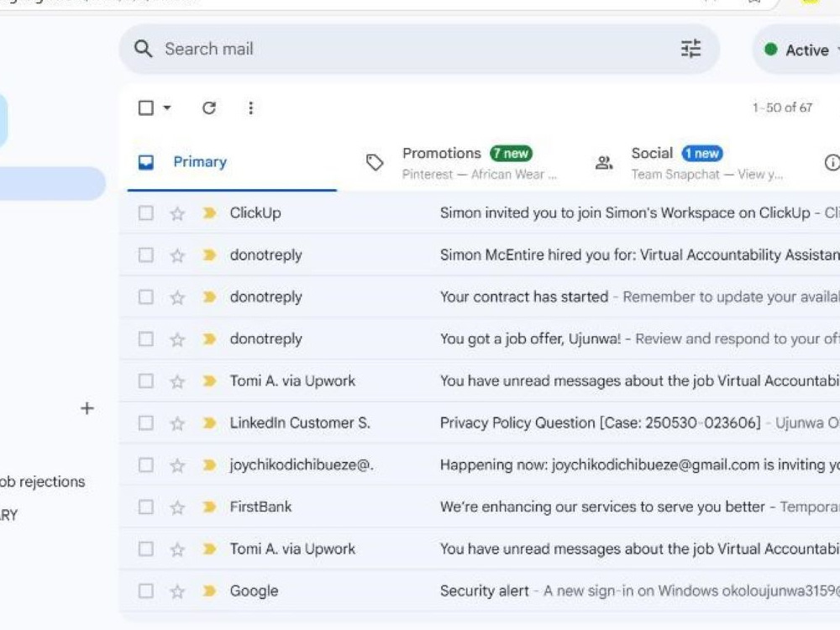
Task: Click the Social people icon
Action: (604, 162)
